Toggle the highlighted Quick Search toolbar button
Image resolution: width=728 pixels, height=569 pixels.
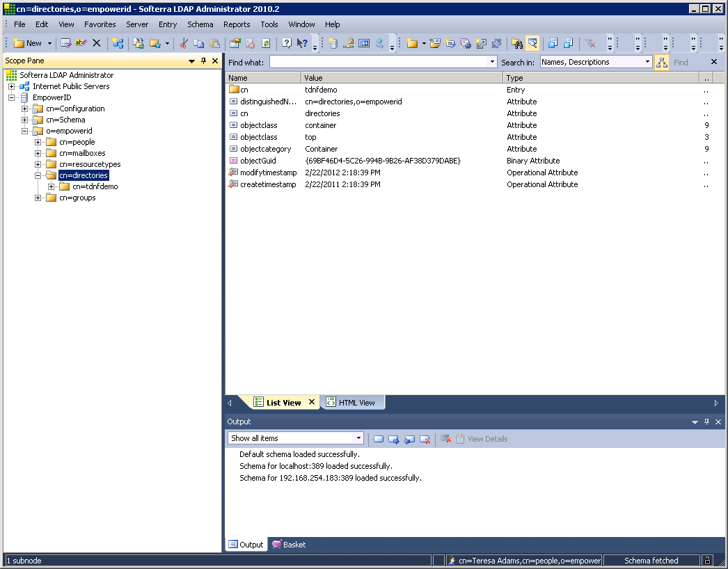click(532, 43)
